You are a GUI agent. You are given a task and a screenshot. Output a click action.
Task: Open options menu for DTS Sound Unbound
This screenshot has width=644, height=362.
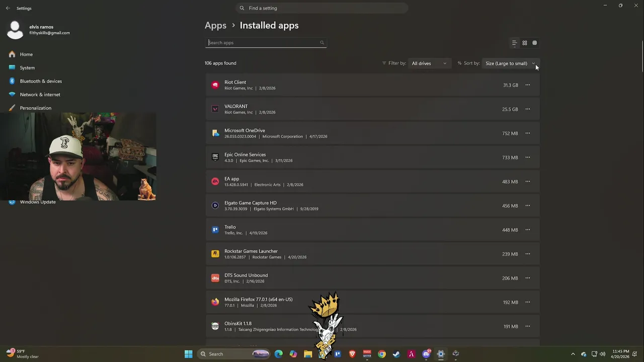pos(528,278)
